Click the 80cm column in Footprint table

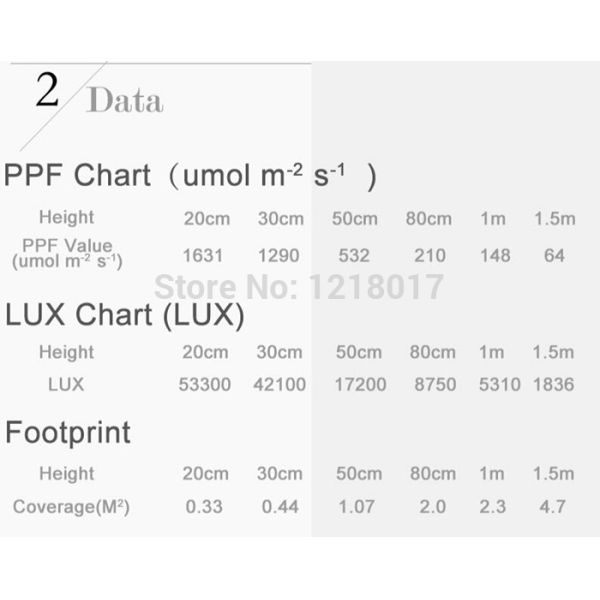coord(431,474)
